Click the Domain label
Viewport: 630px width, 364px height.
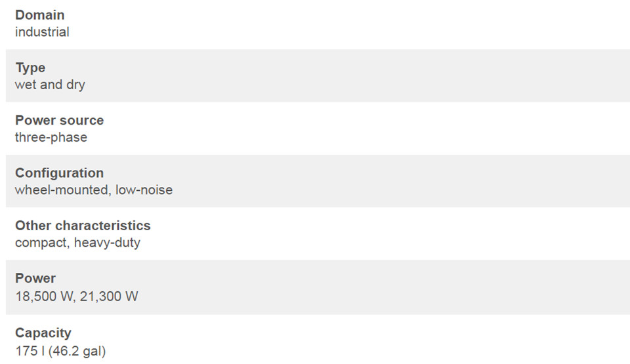click(x=40, y=15)
